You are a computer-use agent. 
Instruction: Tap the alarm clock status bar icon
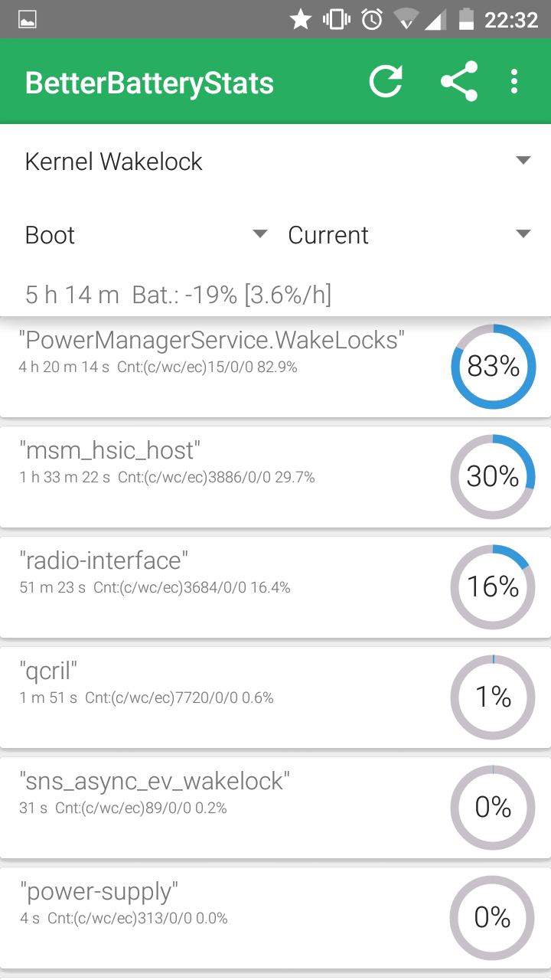point(373,19)
